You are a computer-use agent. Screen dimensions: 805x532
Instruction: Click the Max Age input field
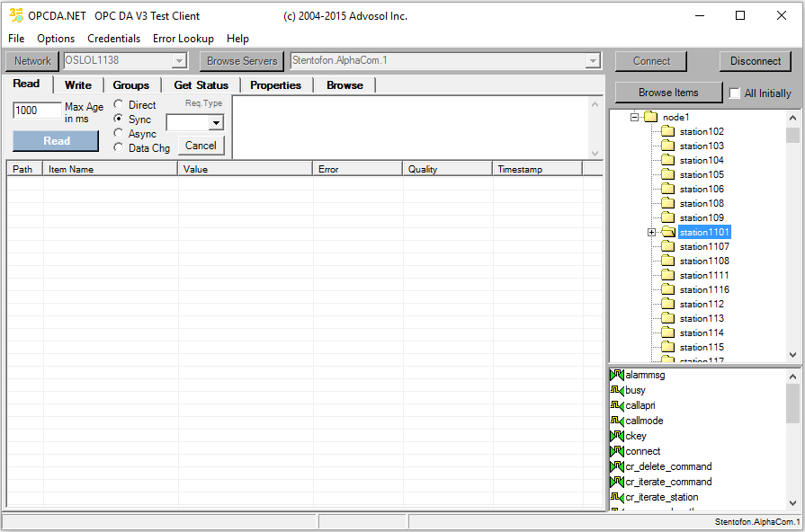coord(37,111)
